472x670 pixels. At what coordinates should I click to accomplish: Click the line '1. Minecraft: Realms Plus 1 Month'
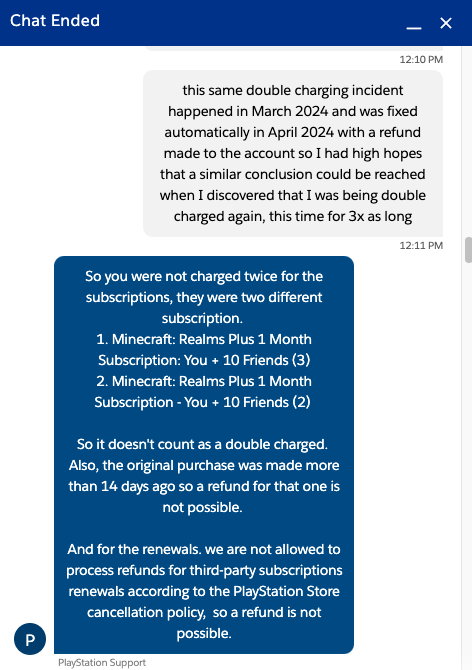[x=204, y=339]
